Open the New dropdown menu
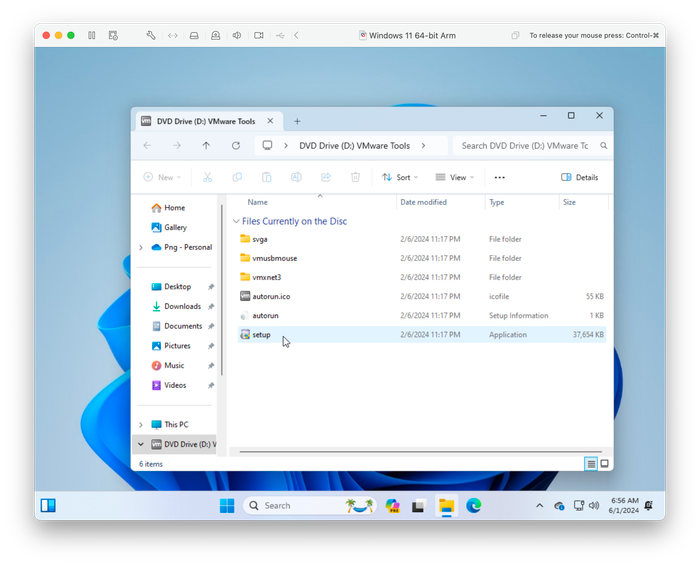The width and height of the screenshot is (700, 566). [162, 177]
